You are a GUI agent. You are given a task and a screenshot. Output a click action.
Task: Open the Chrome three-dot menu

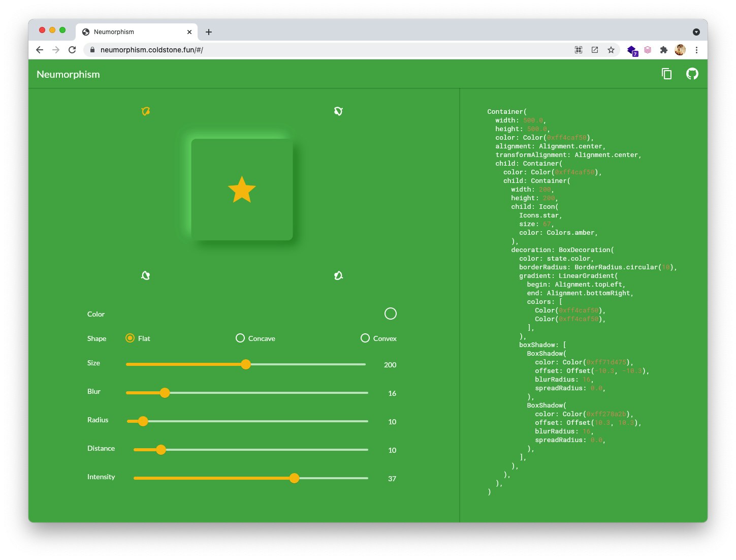[696, 50]
